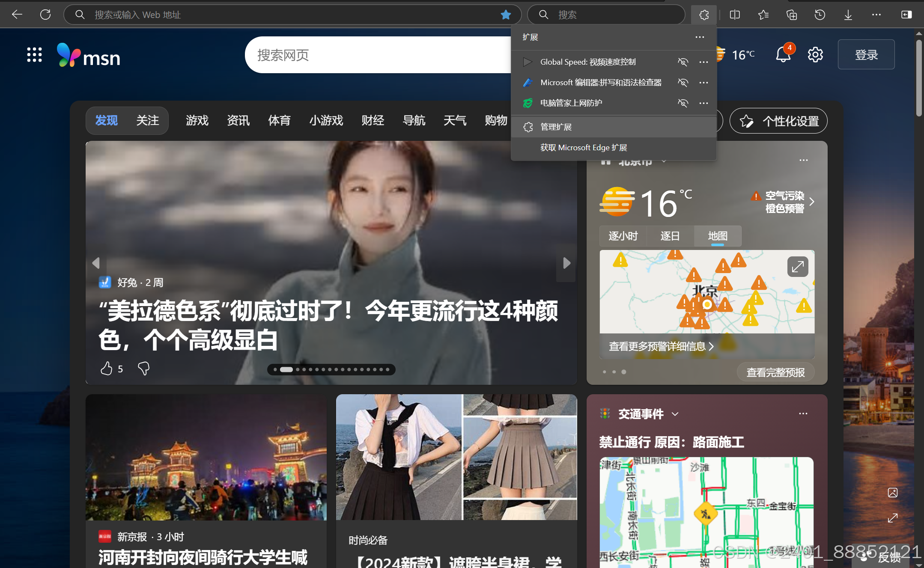Open the Collections icon in toolbar
Viewport: 924px width, 568px height.
(791, 14)
